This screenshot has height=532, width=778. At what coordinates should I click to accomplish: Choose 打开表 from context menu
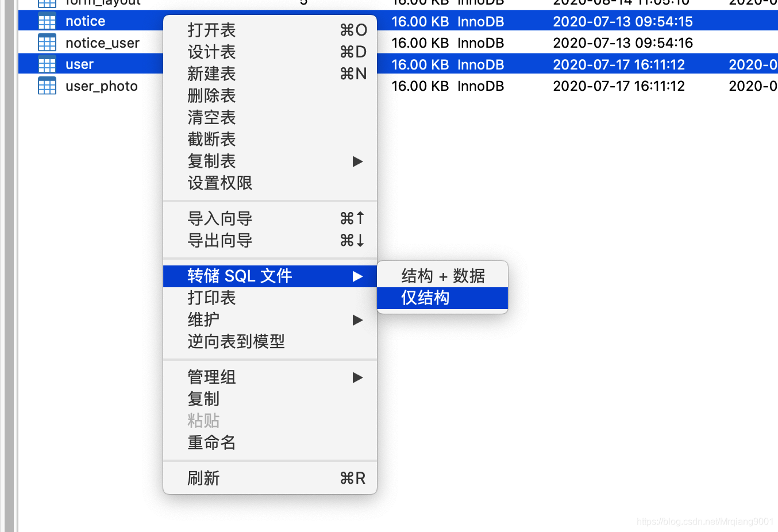click(x=270, y=30)
